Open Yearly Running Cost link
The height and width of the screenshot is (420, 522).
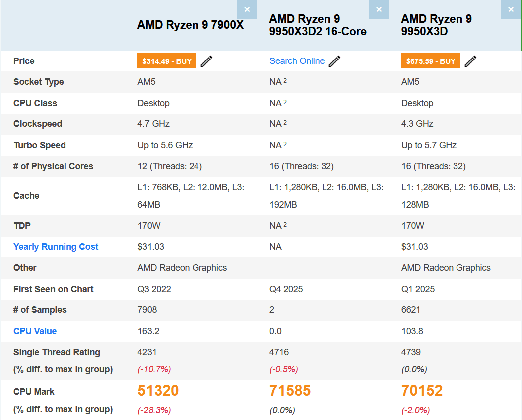point(56,247)
